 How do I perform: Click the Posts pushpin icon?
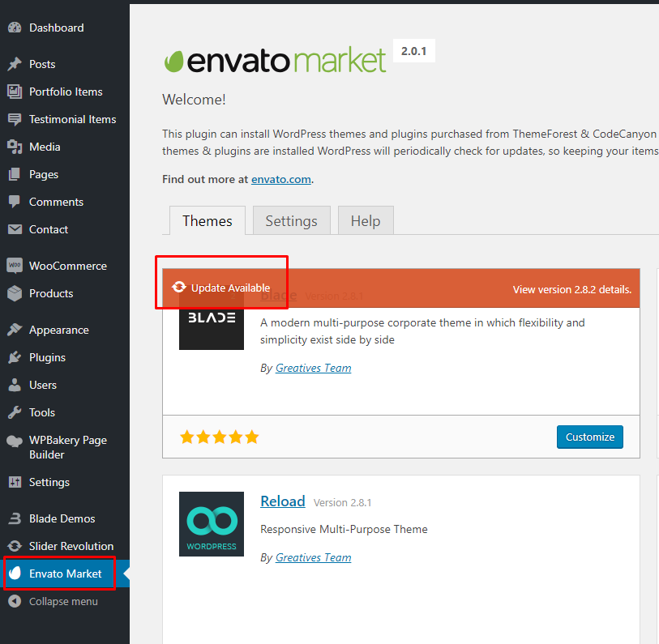point(15,64)
